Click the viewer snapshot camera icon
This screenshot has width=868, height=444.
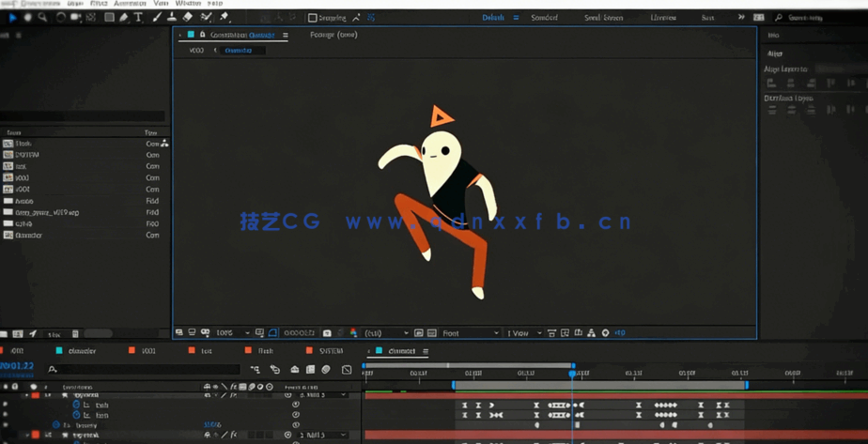pos(327,333)
